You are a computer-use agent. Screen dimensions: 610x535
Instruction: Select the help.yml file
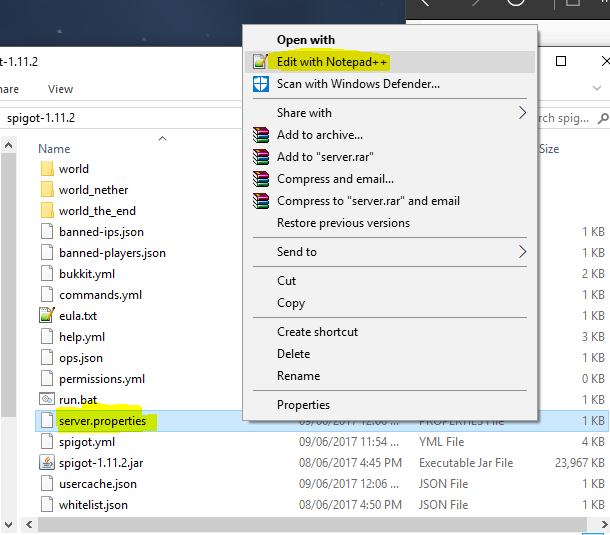(82, 337)
